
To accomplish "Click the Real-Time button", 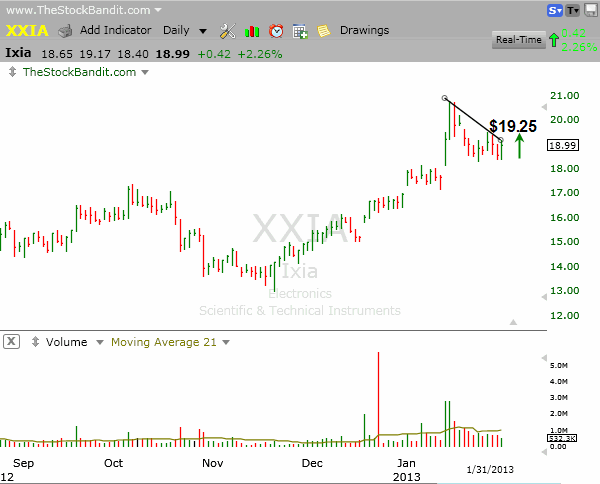I will click(x=518, y=39).
